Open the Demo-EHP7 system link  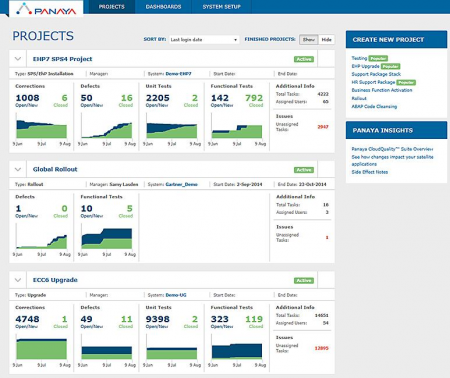click(178, 74)
